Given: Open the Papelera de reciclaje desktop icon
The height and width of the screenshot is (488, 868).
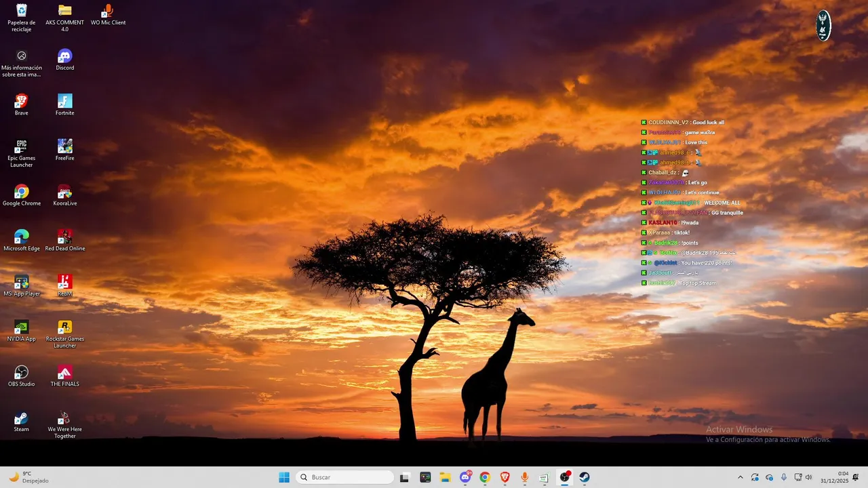Looking at the screenshot, I should pos(22,18).
